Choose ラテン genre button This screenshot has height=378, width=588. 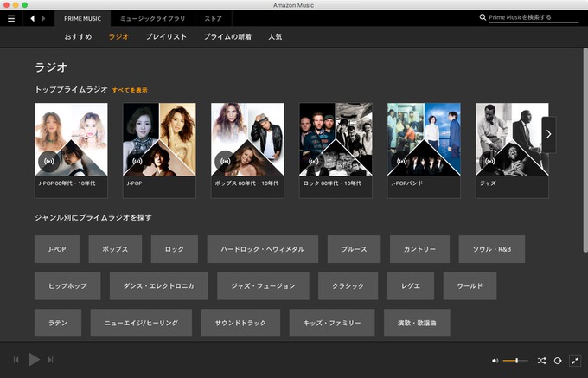click(58, 323)
